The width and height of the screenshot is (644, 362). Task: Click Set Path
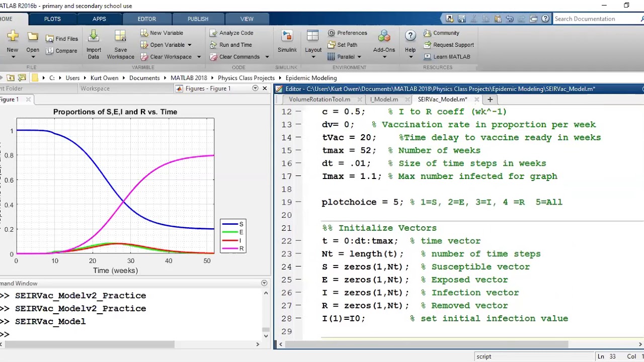342,45
